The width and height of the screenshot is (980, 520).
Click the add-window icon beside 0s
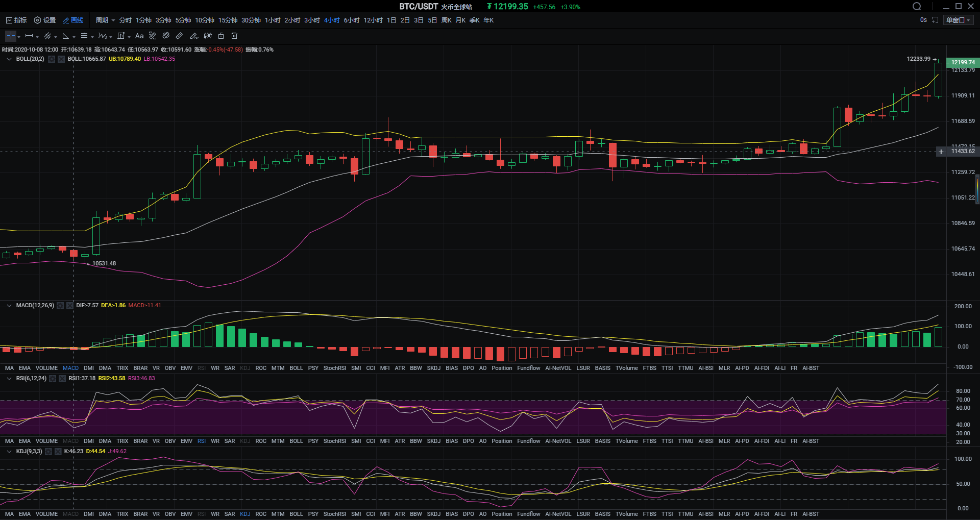[x=935, y=20]
